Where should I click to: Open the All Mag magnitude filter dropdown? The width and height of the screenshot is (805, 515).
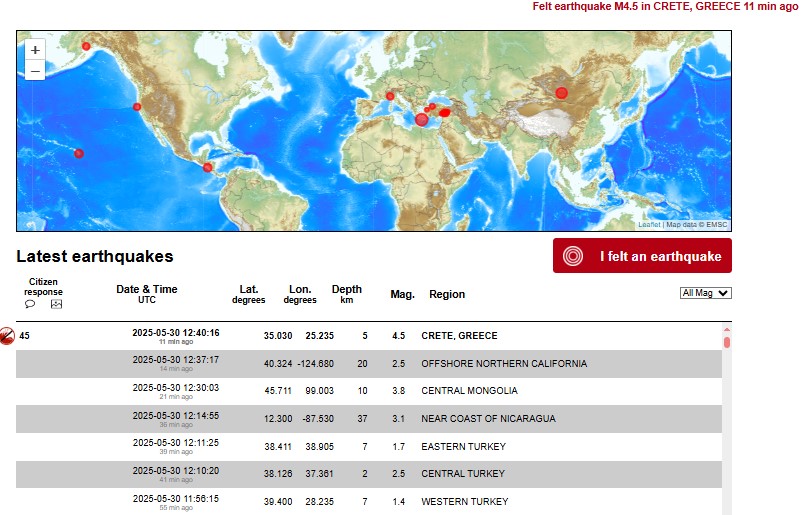pos(705,293)
